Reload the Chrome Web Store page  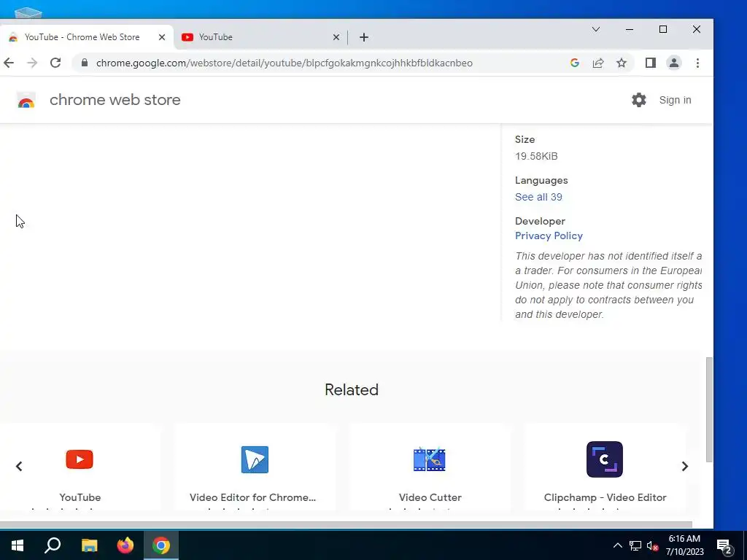coord(55,63)
